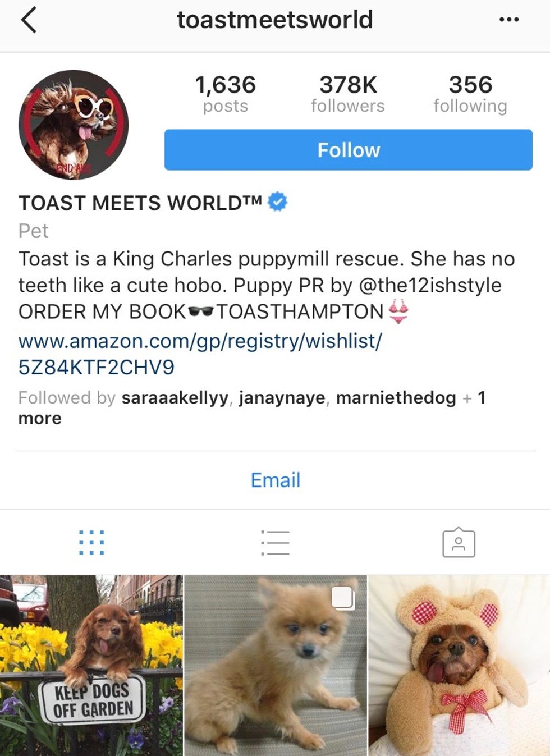
Task: Open the Email contact option
Action: click(x=275, y=480)
